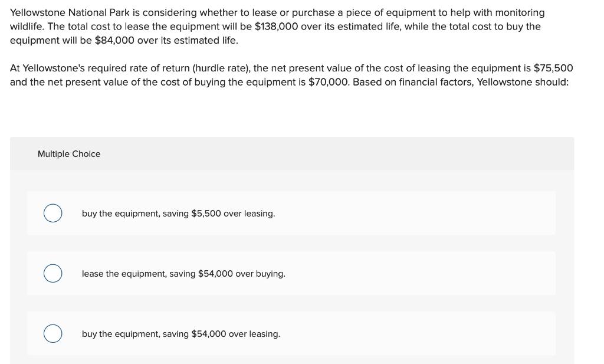This screenshot has height=364, width=604.
Task: Choose answer text 'buy the equipment, saving $5,500 over leasing'
Action: (x=178, y=214)
